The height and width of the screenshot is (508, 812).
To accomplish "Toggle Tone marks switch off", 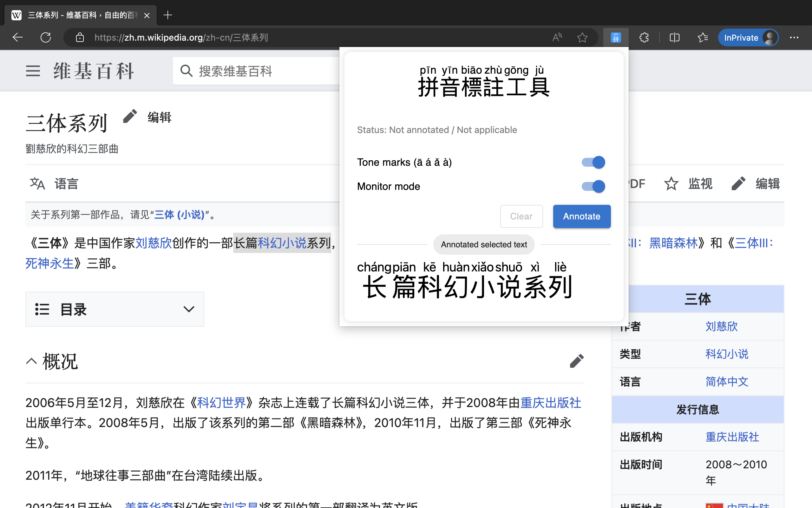I will [x=593, y=162].
